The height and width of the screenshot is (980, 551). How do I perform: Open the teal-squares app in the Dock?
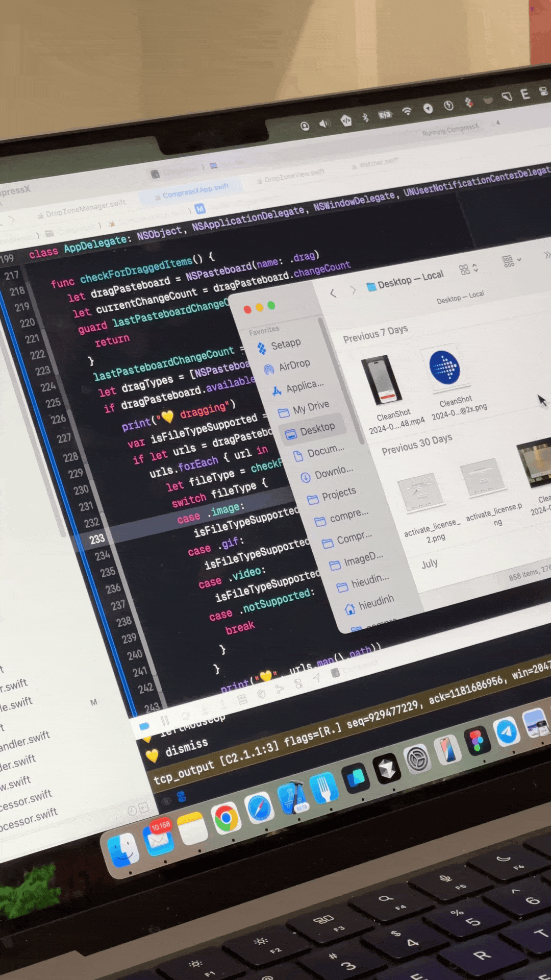pos(355,778)
